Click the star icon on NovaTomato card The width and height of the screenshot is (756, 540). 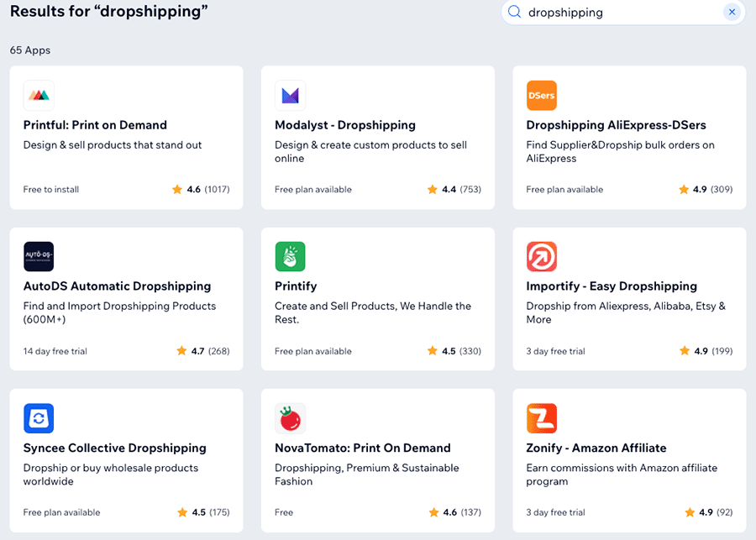tap(434, 512)
